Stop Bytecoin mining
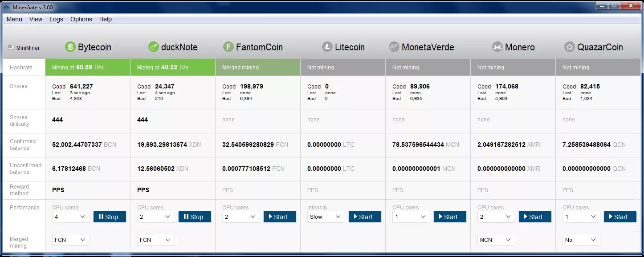Viewport: 644px width, 257px height. 110,217
